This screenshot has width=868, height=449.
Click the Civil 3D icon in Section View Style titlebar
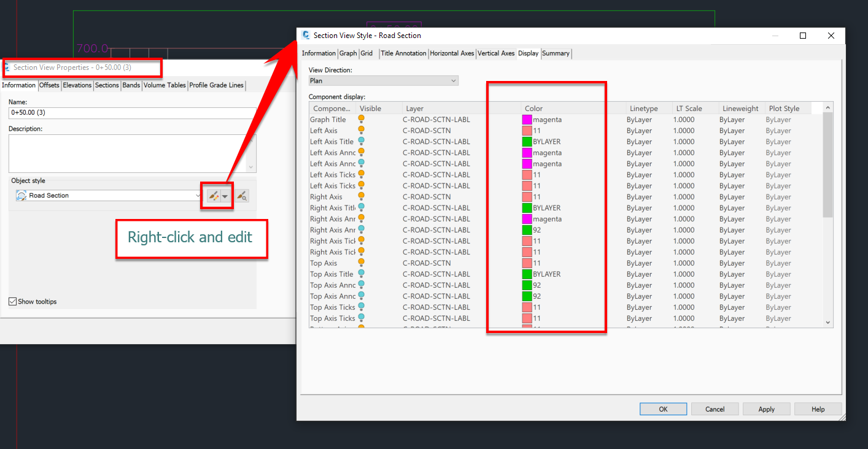click(304, 35)
